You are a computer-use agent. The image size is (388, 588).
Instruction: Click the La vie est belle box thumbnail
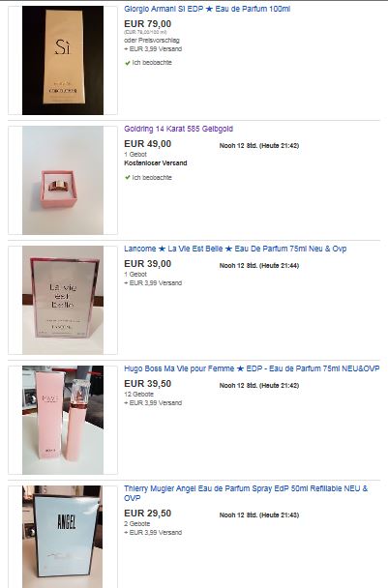tap(63, 300)
